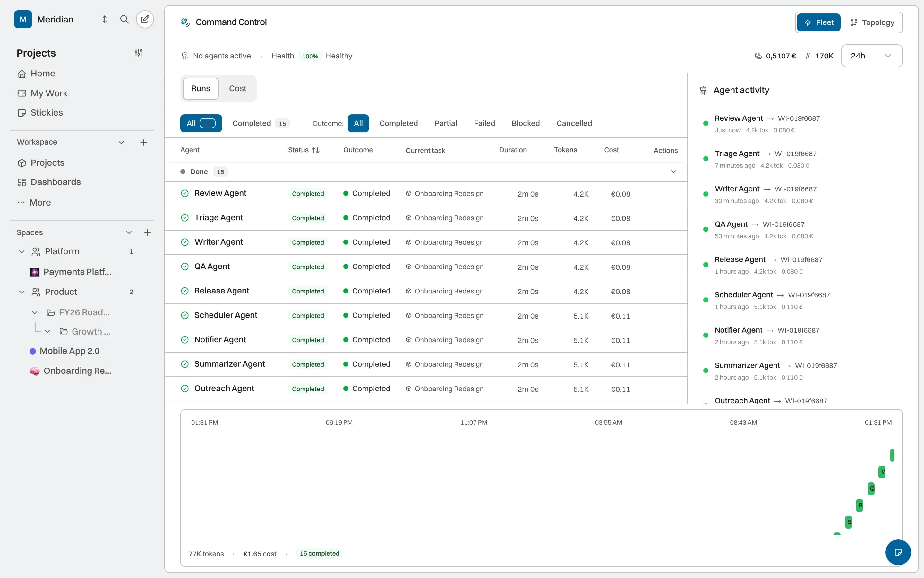Select the Runs tab
This screenshot has height=578, width=924.
201,88
